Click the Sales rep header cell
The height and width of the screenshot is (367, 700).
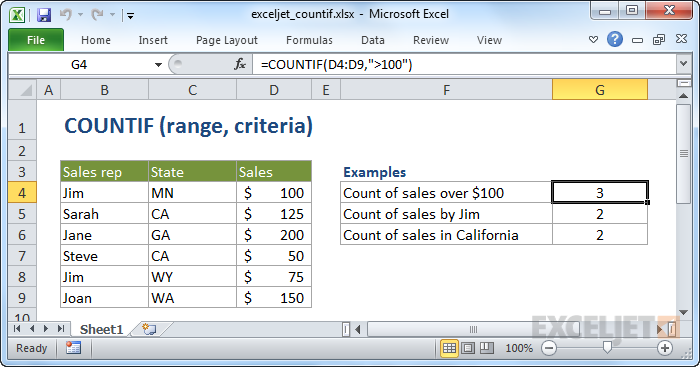pos(104,172)
